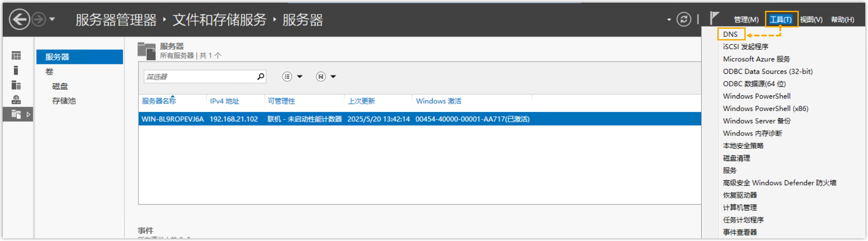Image resolution: width=868 pixels, height=241 pixels.
Task: Expand the dropdown arrow left of refresh
Action: tap(669, 20)
